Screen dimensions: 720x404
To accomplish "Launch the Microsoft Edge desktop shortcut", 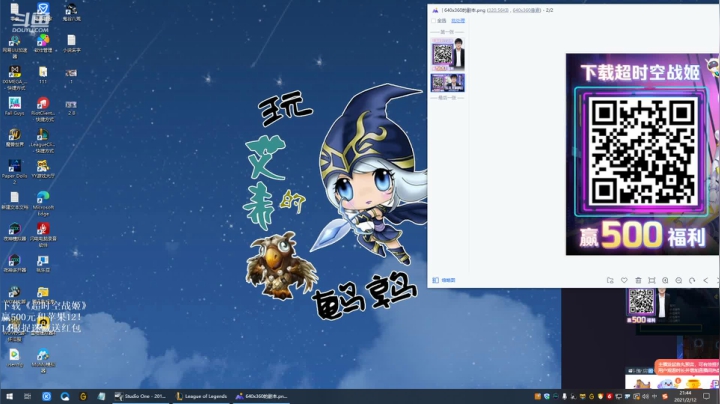I will pyautogui.click(x=43, y=203).
